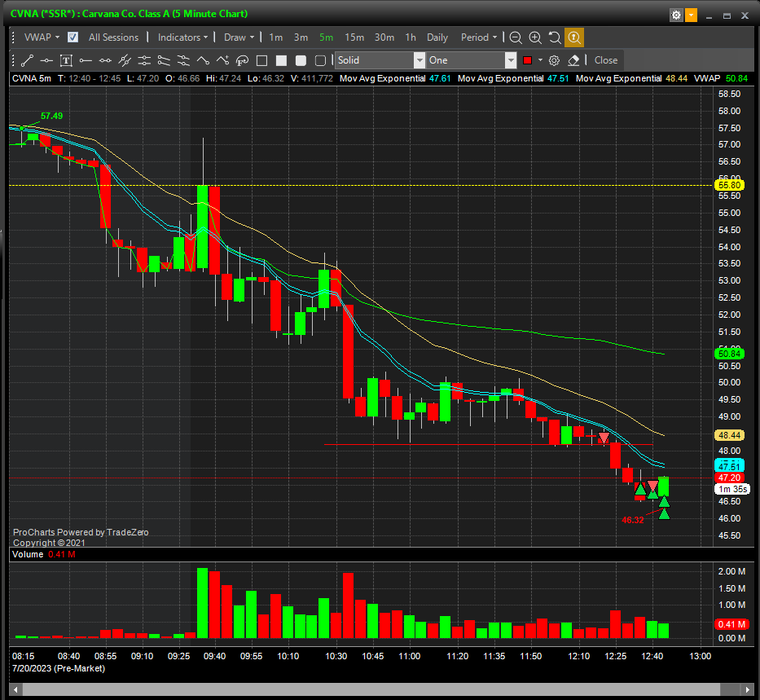Select the polyline drawing tool
760x700 pixels.
(x=203, y=60)
